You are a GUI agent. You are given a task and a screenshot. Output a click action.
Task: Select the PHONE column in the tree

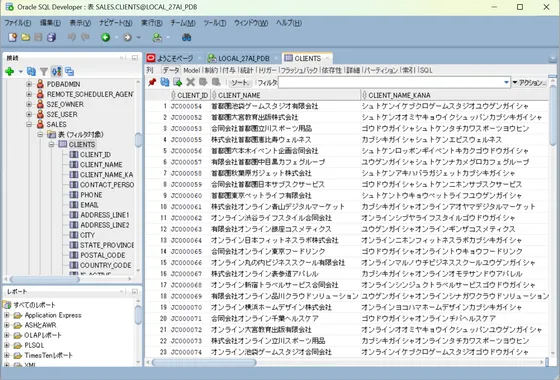click(x=91, y=195)
